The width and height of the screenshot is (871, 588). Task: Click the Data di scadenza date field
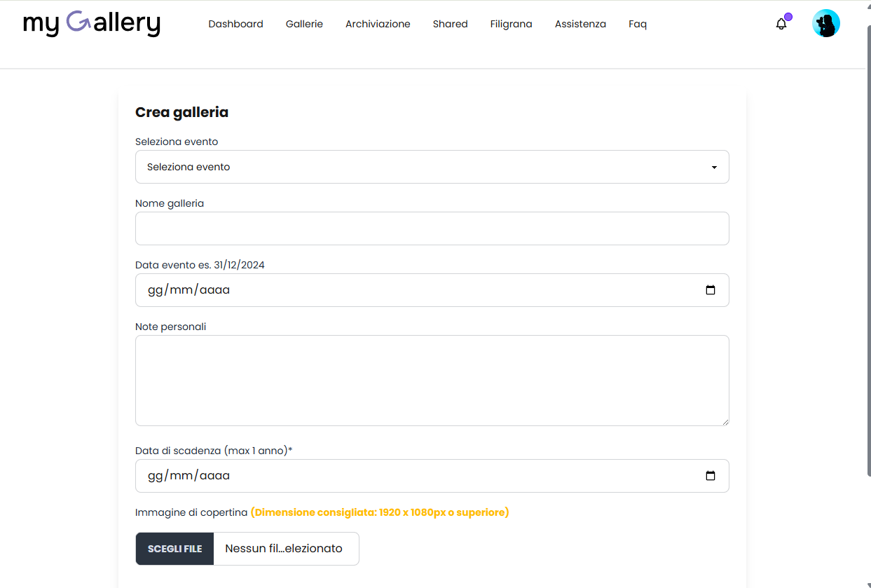click(x=420, y=476)
